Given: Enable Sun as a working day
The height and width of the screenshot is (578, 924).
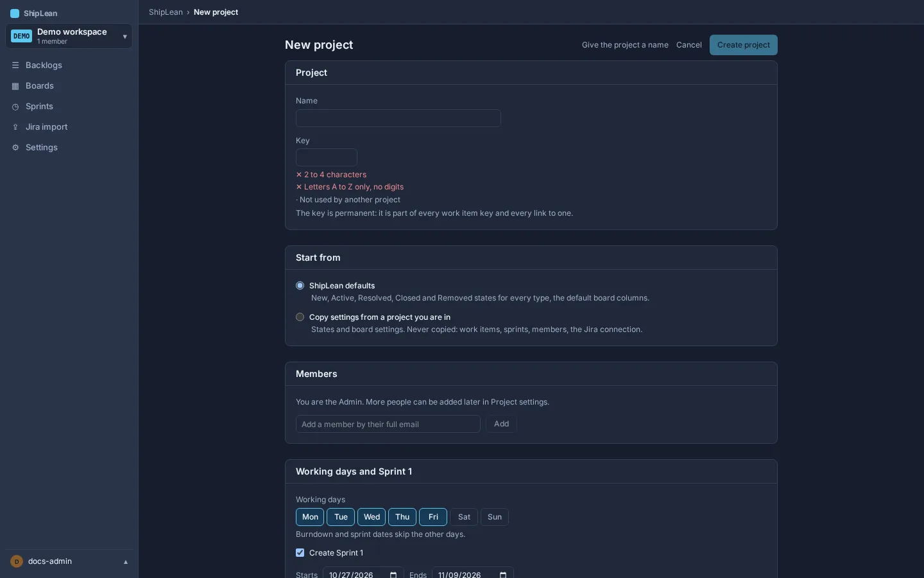Looking at the screenshot, I should click(x=495, y=517).
